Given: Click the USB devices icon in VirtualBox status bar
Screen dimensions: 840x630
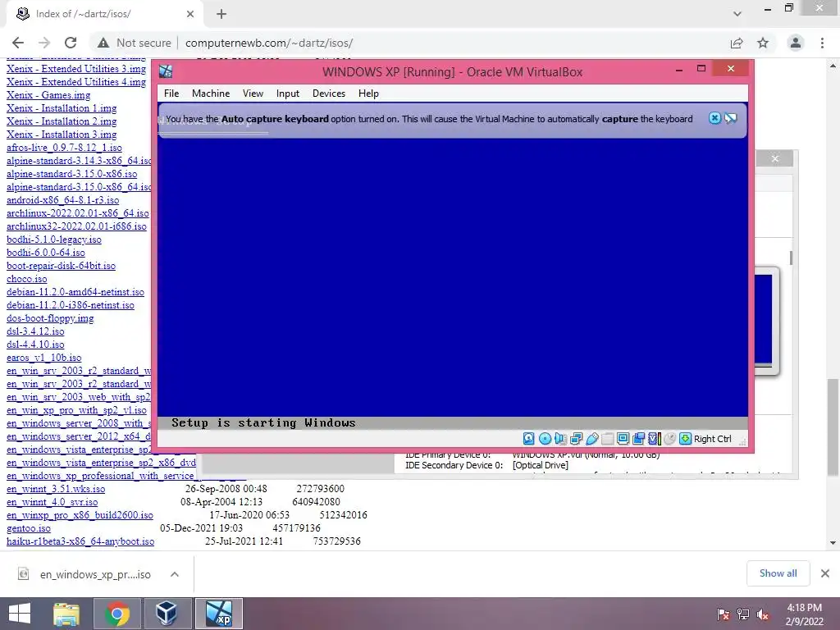Looking at the screenshot, I should 592,439.
